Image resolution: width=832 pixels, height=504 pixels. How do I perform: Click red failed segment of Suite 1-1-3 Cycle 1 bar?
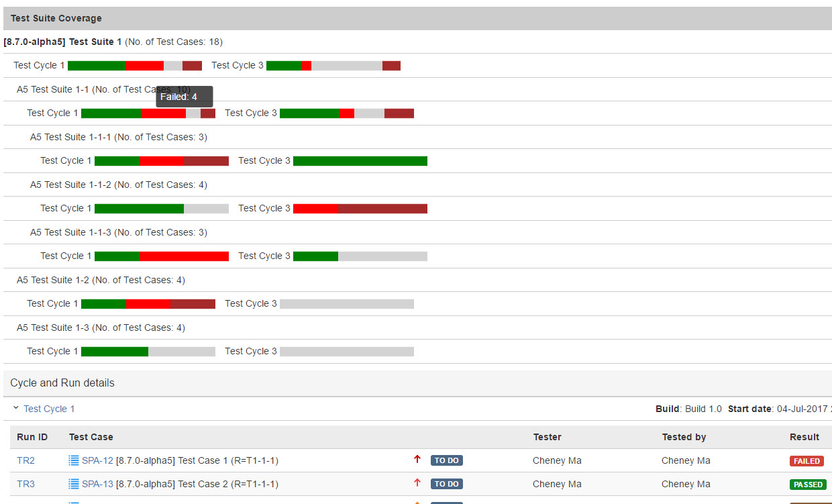coord(184,256)
